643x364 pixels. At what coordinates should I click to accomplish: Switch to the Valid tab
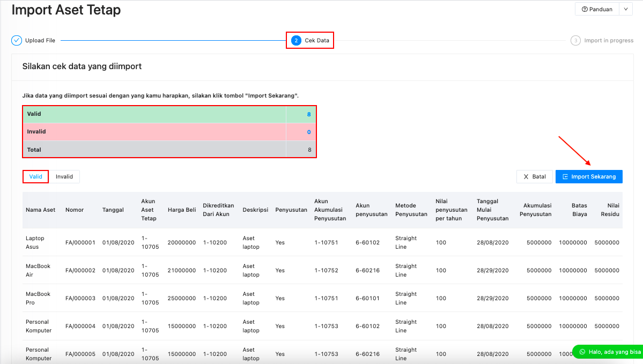coord(36,176)
